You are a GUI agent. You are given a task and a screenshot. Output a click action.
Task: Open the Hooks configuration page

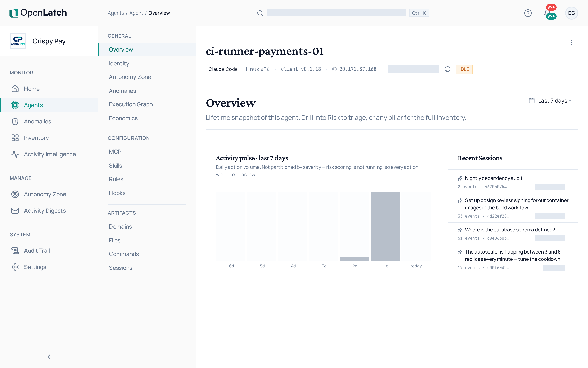147,193
